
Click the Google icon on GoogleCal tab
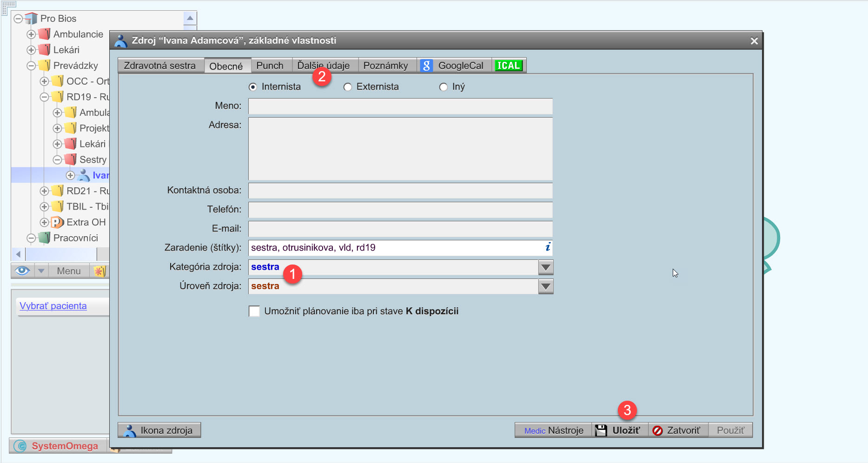[x=426, y=66]
